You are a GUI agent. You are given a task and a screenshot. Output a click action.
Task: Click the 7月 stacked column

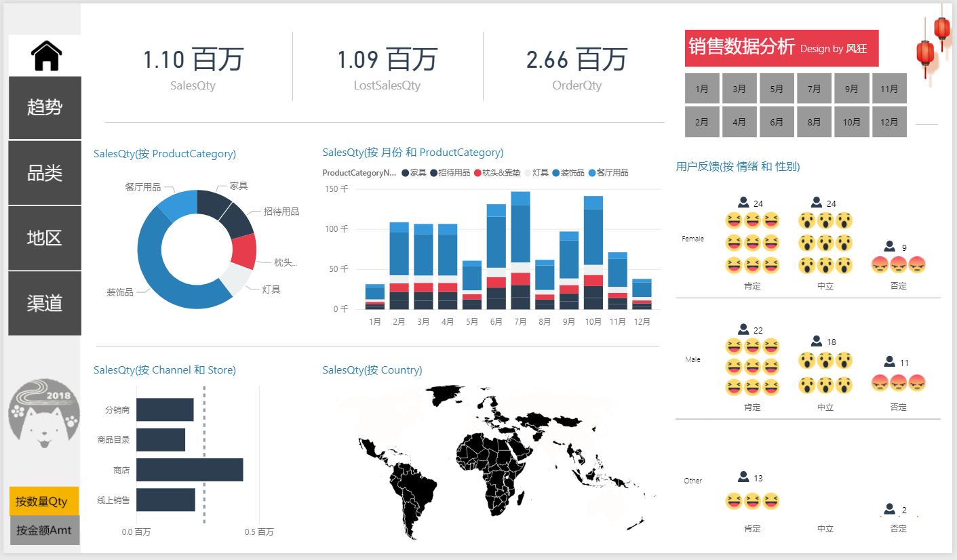pos(520,251)
